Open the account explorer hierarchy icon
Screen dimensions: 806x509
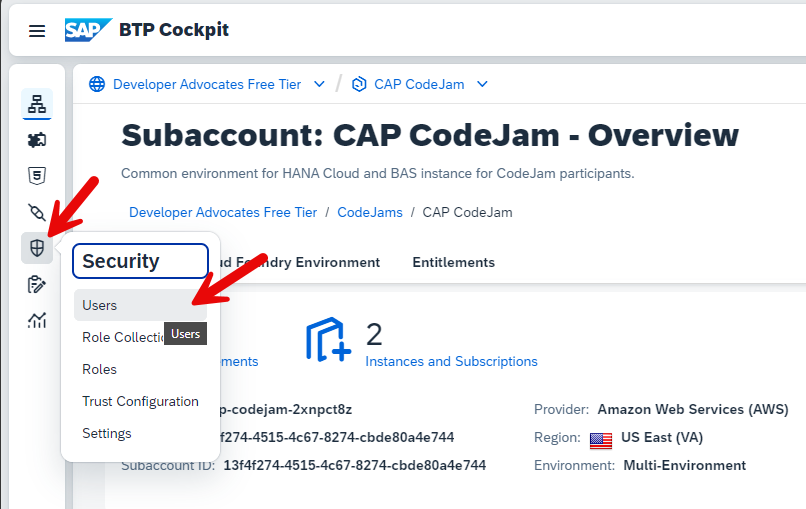37,104
